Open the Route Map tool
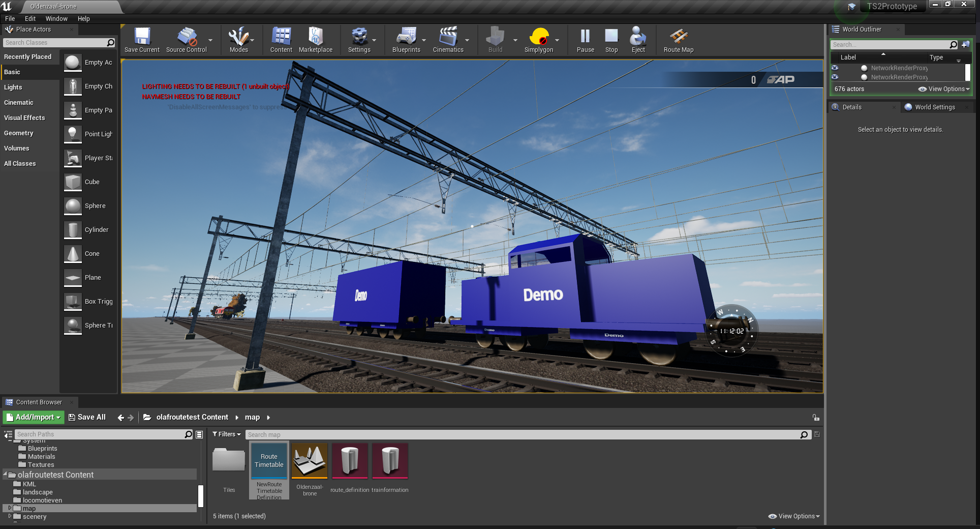This screenshot has height=529, width=980. pos(678,40)
